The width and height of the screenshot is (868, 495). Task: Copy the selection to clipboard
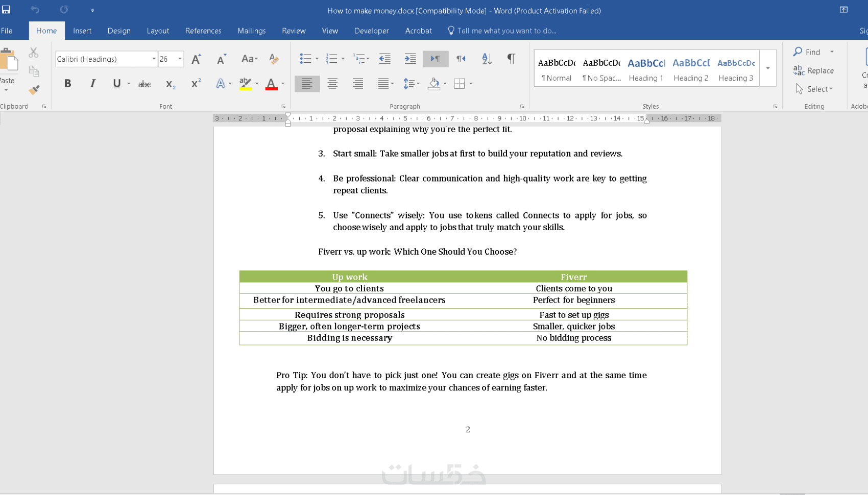[34, 71]
